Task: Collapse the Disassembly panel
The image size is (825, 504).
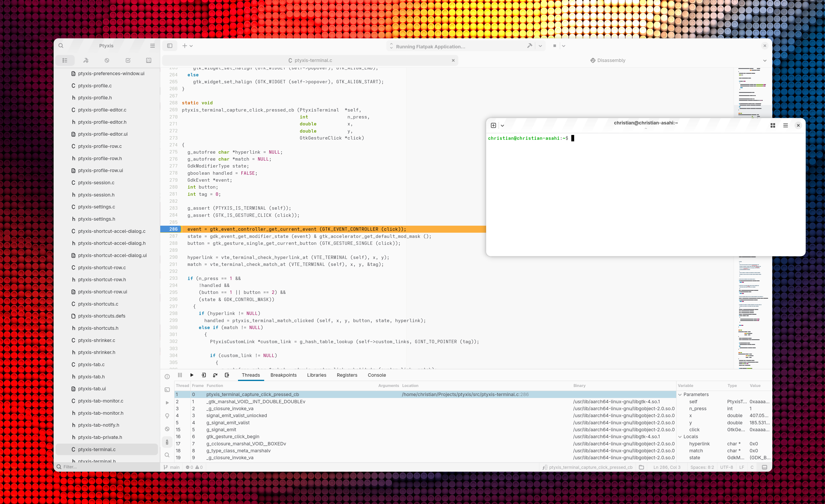Action: (x=764, y=60)
